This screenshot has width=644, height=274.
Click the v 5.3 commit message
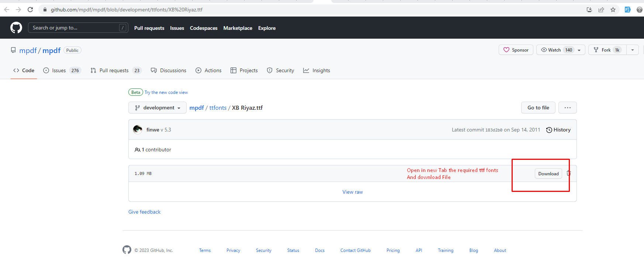pyautogui.click(x=166, y=130)
